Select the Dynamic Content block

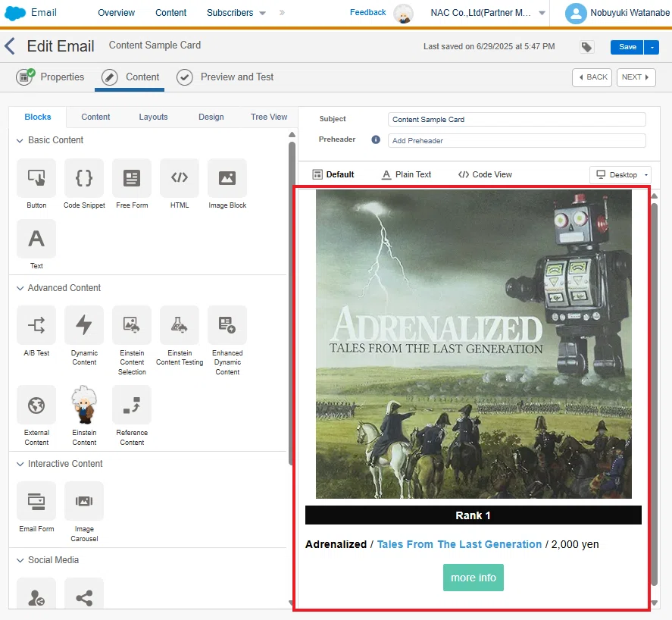click(x=84, y=325)
